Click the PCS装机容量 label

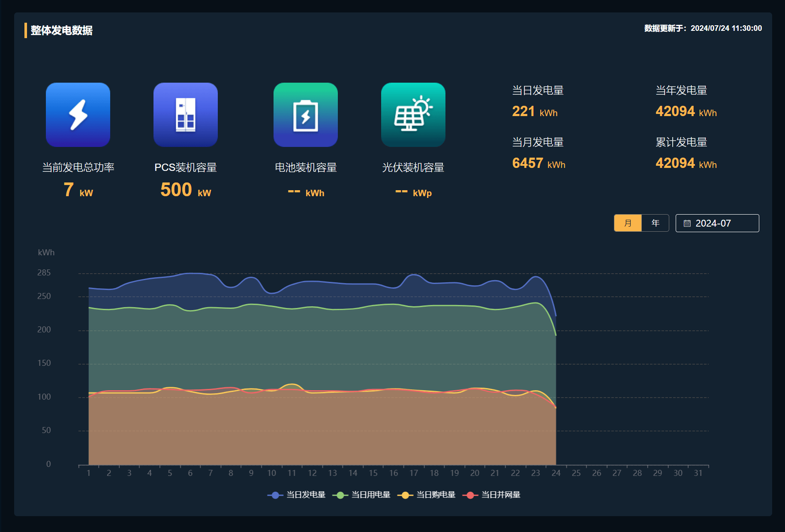tap(186, 167)
